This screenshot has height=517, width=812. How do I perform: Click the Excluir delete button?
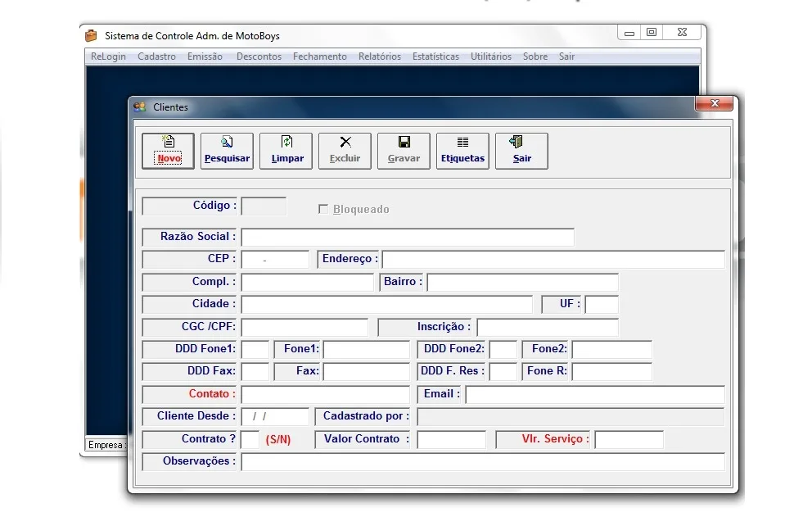pyautogui.click(x=345, y=151)
